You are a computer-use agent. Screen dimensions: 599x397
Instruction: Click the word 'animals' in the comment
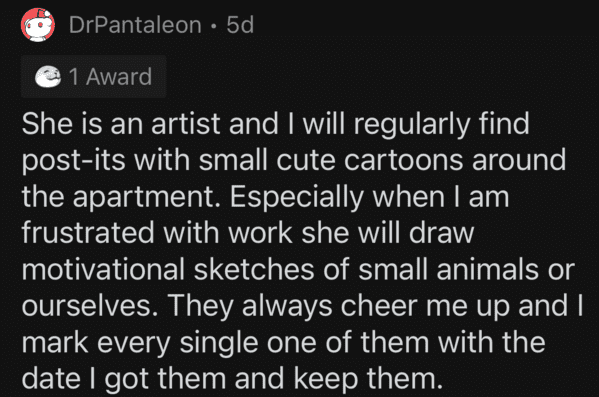pos(488,269)
